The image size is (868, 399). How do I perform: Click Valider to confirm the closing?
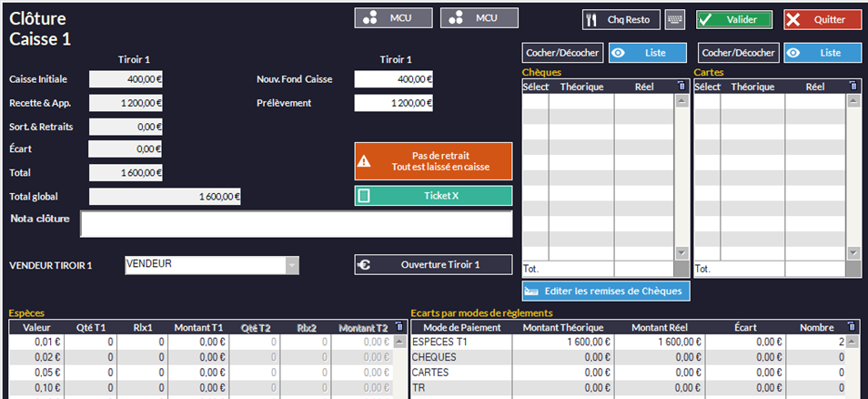[x=734, y=19]
